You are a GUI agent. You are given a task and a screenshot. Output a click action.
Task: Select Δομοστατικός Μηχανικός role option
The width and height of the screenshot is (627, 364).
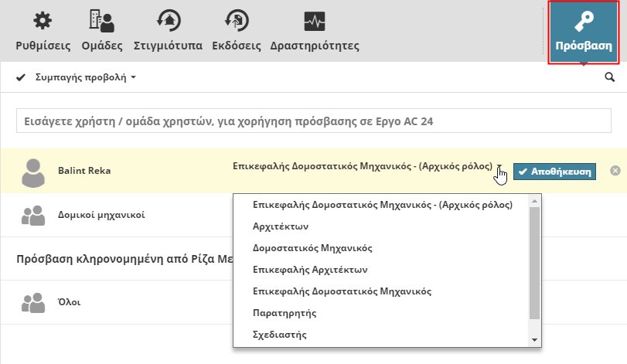point(313,248)
